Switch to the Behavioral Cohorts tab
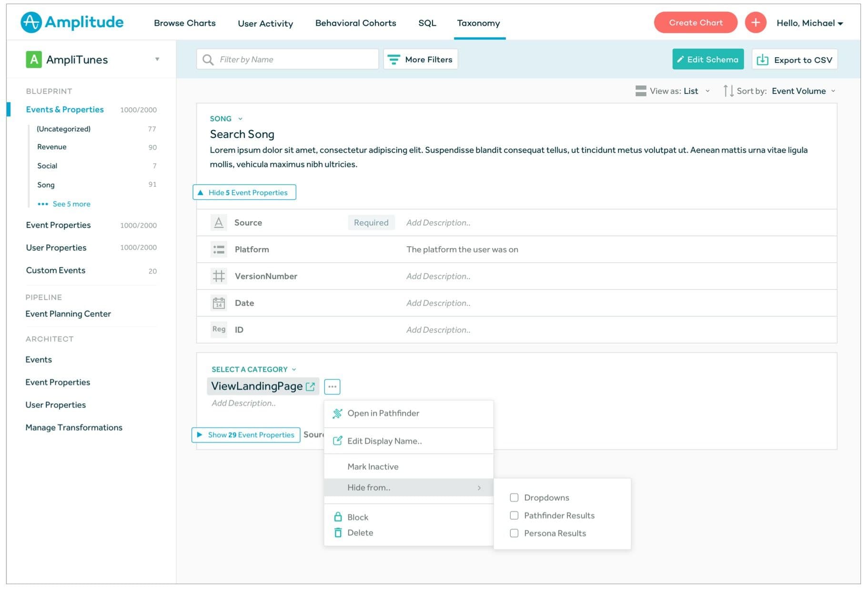Screen dimensions: 868x589 click(x=355, y=23)
